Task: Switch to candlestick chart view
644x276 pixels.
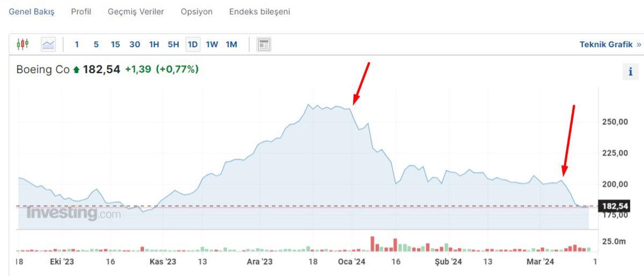Action: (x=22, y=44)
